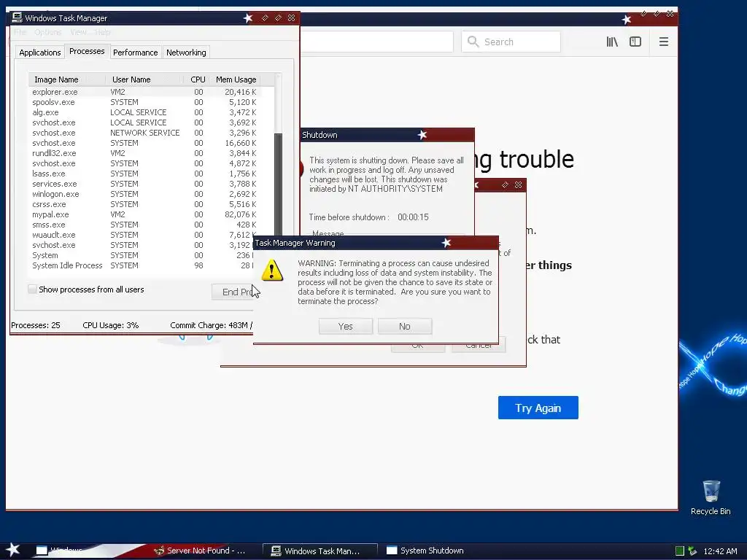
Task: Sort processes by Image Name column
Action: pos(66,79)
